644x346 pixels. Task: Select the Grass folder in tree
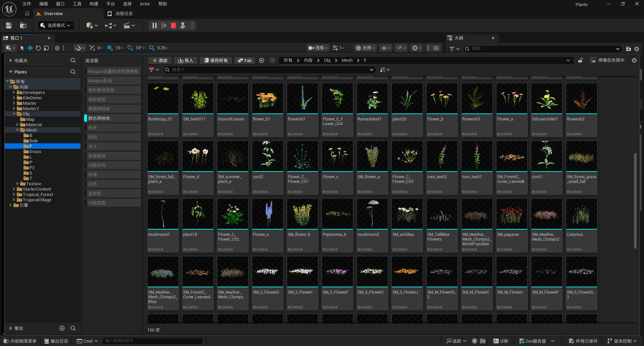(35, 152)
